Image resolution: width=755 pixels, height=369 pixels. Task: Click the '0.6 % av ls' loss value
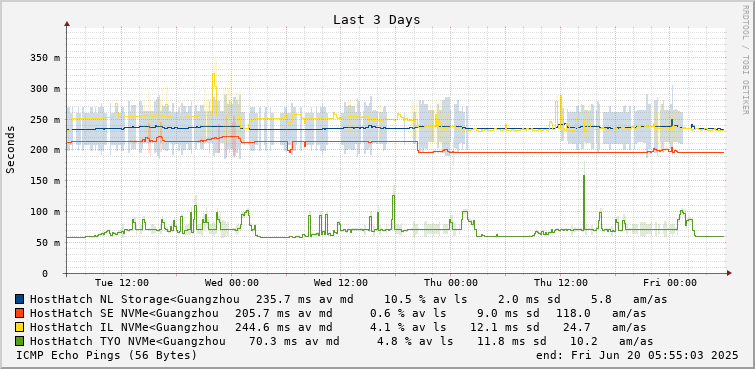point(408,313)
